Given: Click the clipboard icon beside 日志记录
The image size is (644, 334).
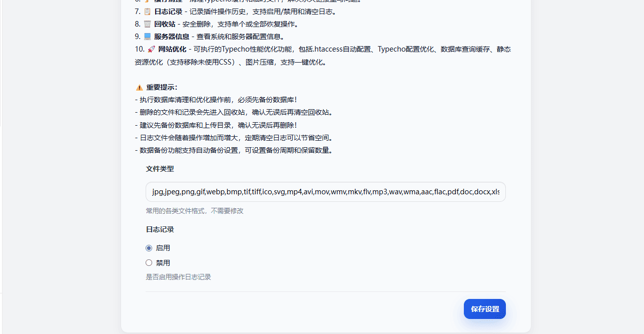Looking at the screenshot, I should point(147,12).
